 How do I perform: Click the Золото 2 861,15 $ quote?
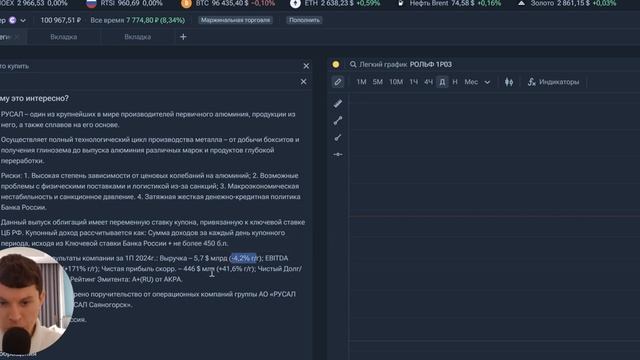point(573,3)
